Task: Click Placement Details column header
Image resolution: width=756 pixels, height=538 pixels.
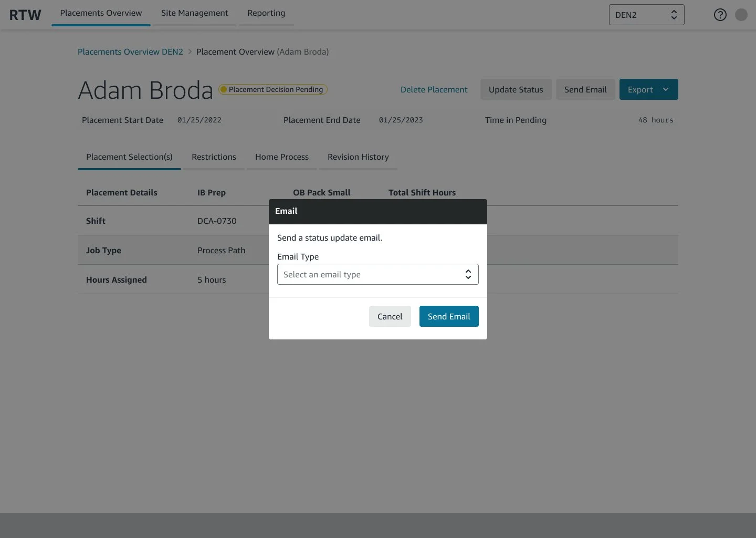Action: point(122,193)
